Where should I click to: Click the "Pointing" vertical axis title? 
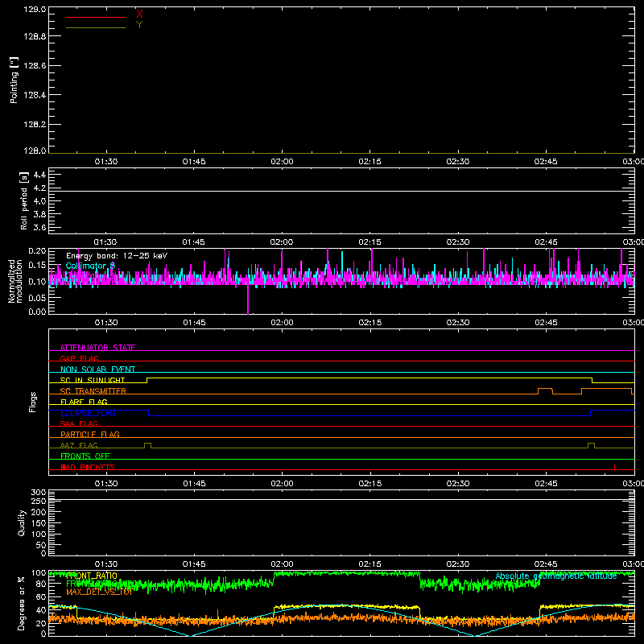[x=14, y=80]
